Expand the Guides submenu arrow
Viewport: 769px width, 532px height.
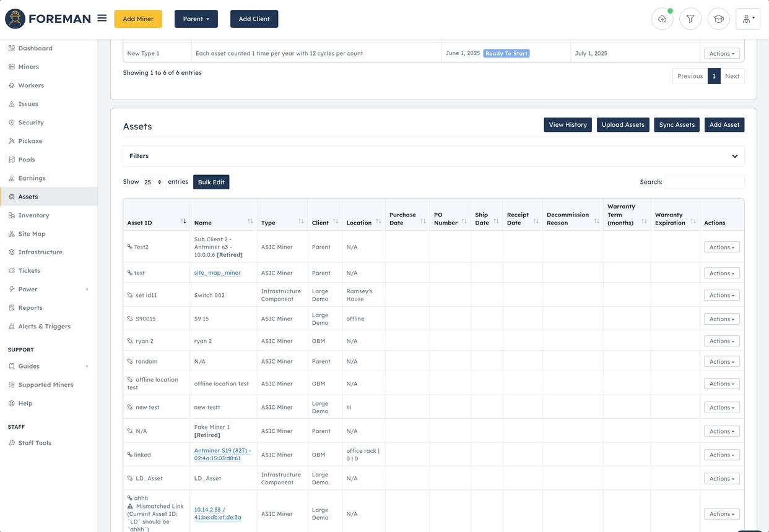pos(87,366)
